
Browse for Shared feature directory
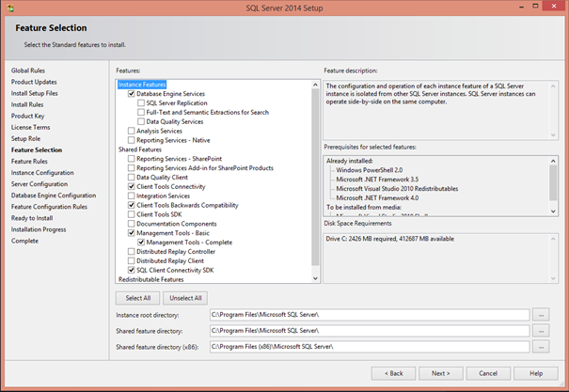pos(541,331)
